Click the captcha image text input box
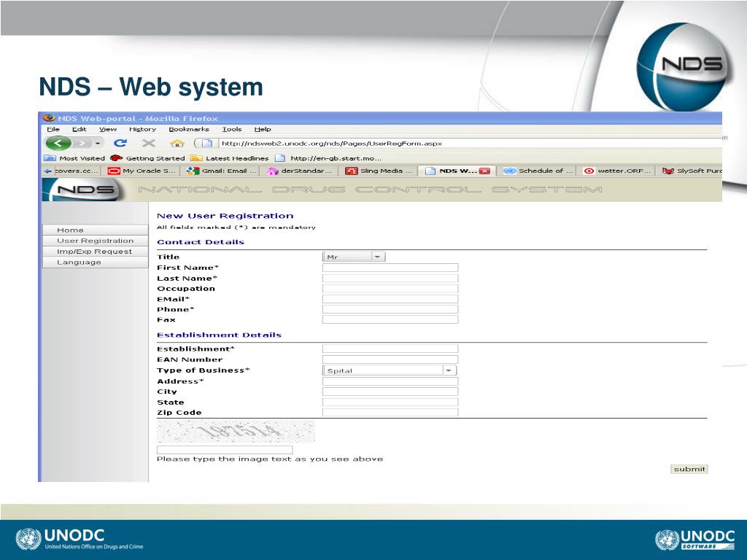747x560 pixels. point(225,449)
